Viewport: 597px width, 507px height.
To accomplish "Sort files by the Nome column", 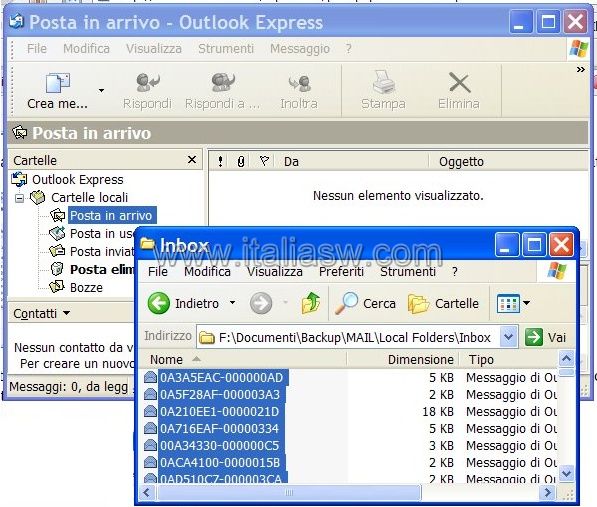I will (x=243, y=359).
